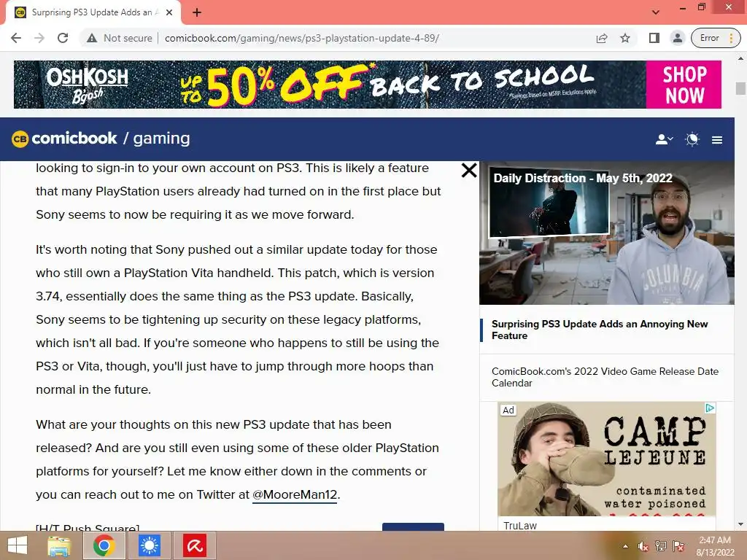Open the Error menu button in Chrome
Viewport: 747px width, 560px height.
tap(716, 38)
